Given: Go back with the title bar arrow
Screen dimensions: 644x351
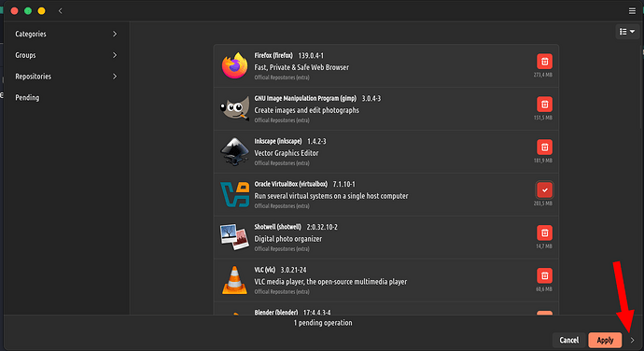Looking at the screenshot, I should point(61,11).
